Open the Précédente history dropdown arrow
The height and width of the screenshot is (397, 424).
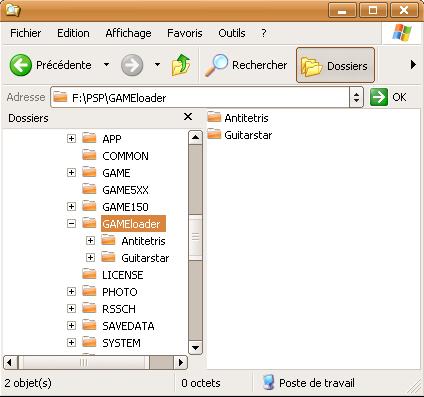106,64
